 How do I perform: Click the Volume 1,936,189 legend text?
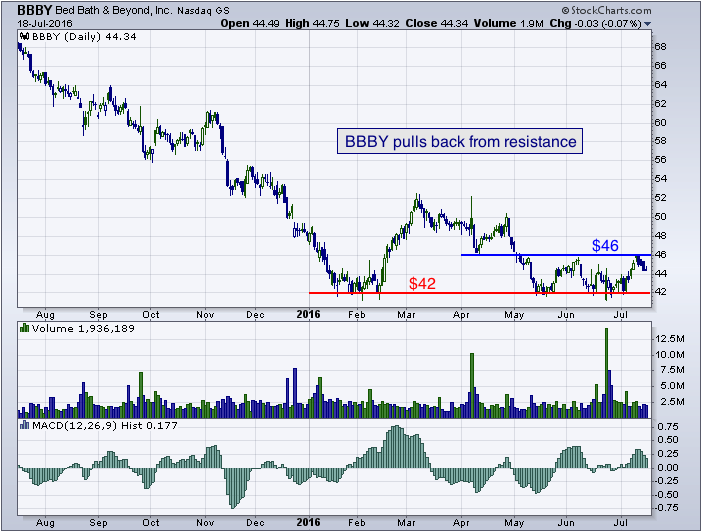[83, 329]
